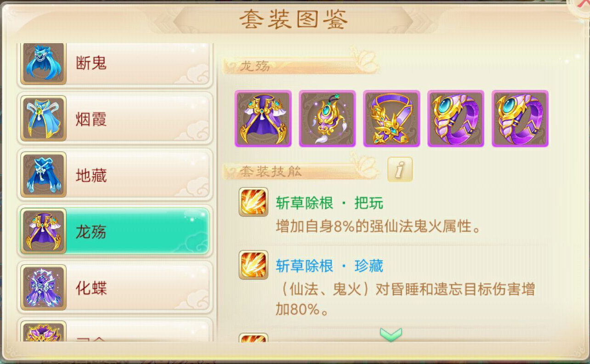Screen dimensions: 590x364
Task: Open the 地藏 set entry
Action: coord(115,175)
